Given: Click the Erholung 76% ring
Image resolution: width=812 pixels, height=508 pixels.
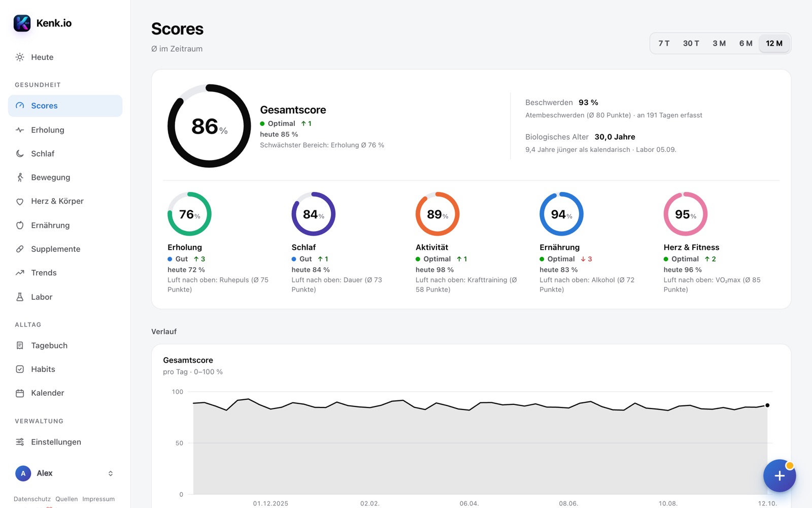Looking at the screenshot, I should point(189,214).
